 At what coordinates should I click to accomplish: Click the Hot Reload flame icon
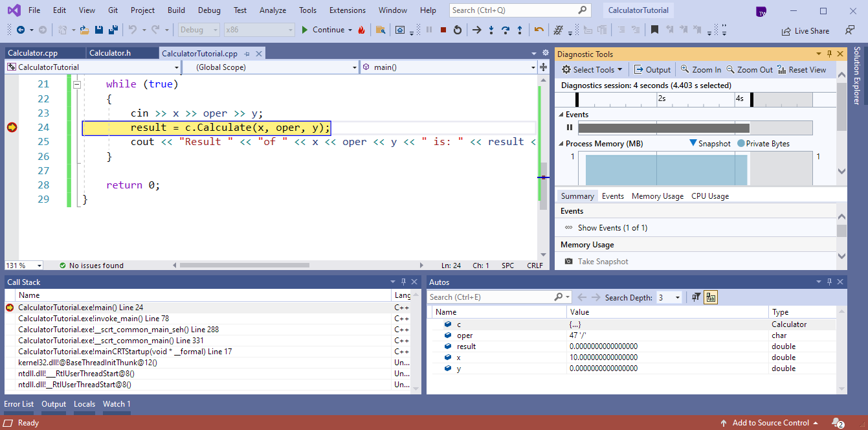point(361,30)
